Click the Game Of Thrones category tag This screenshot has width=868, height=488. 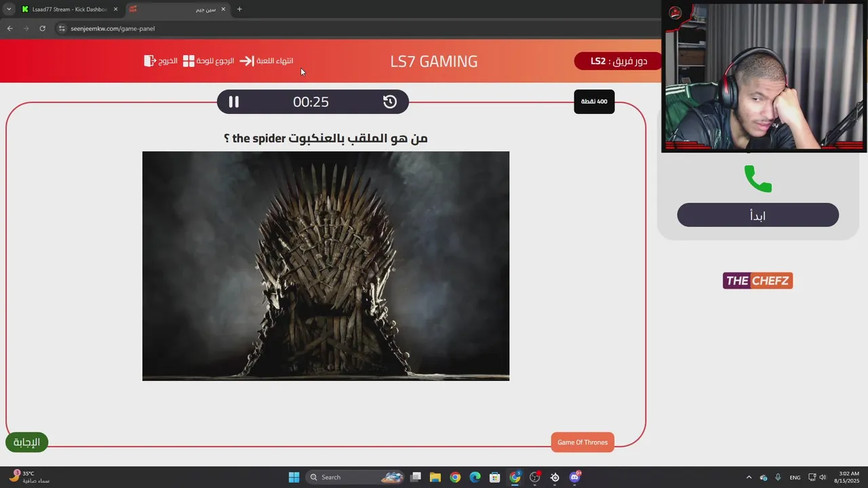pos(583,442)
